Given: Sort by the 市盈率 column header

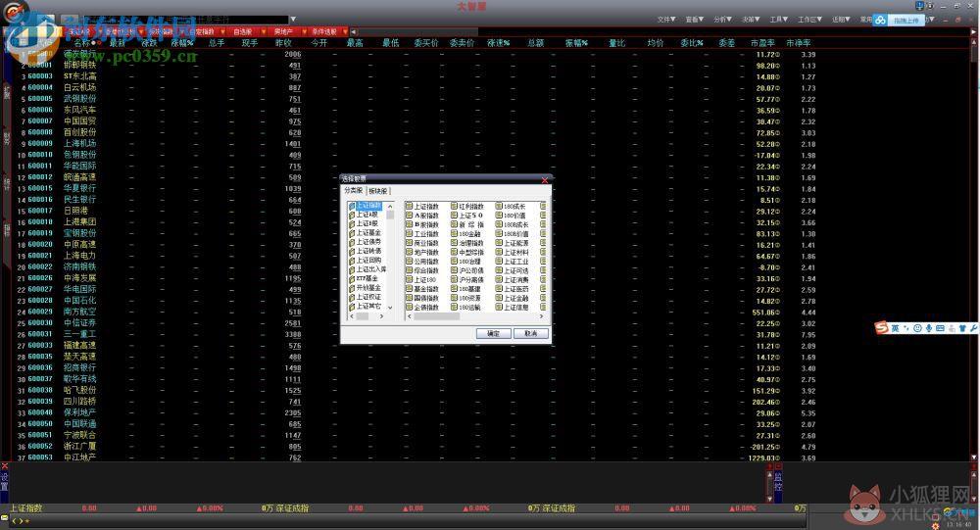Looking at the screenshot, I should [x=762, y=43].
